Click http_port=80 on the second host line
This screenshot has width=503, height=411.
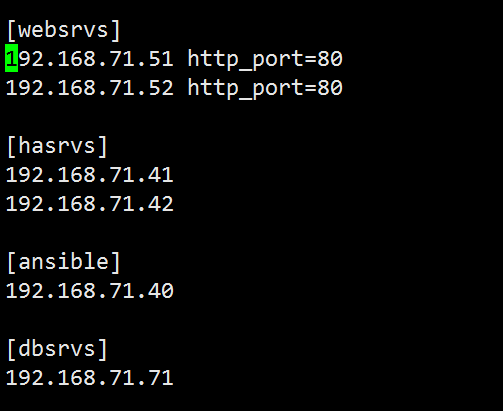[x=265, y=89]
